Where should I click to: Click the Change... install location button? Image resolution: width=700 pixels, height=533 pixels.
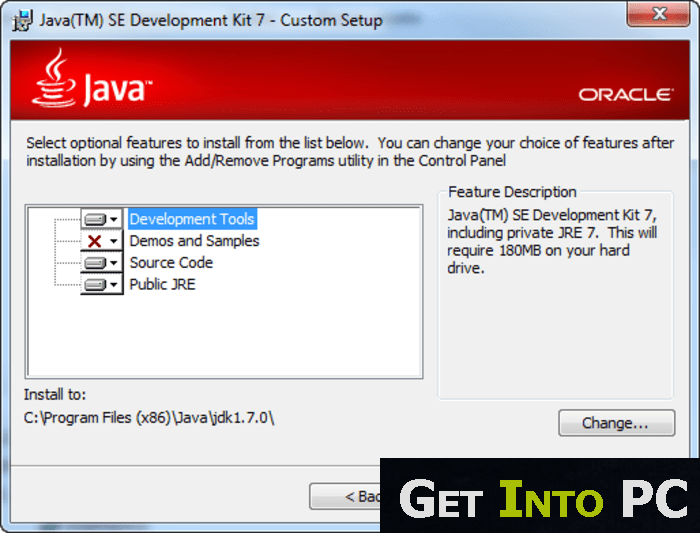(x=617, y=423)
